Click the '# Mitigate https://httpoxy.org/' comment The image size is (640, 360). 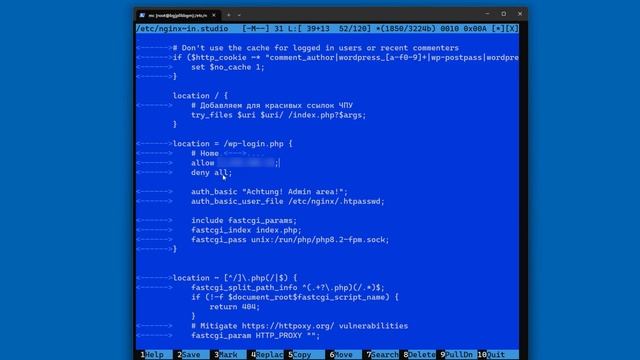[300, 326]
